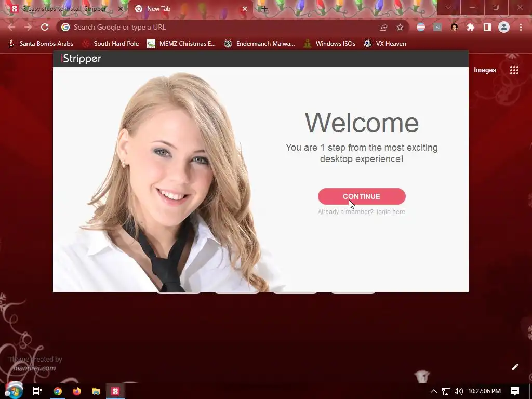Switch to the iStripper install steps tab

coord(64,9)
